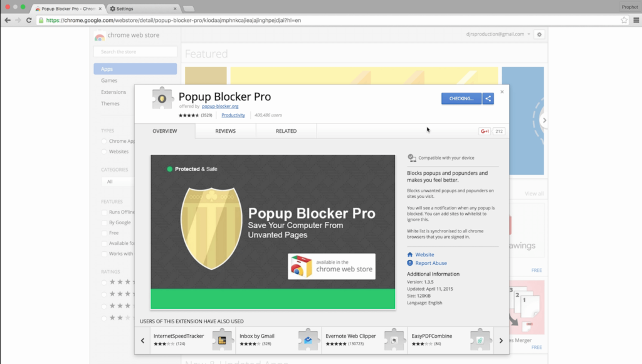Click the Chrome back navigation arrow
The width and height of the screenshot is (642, 364).
point(8,20)
